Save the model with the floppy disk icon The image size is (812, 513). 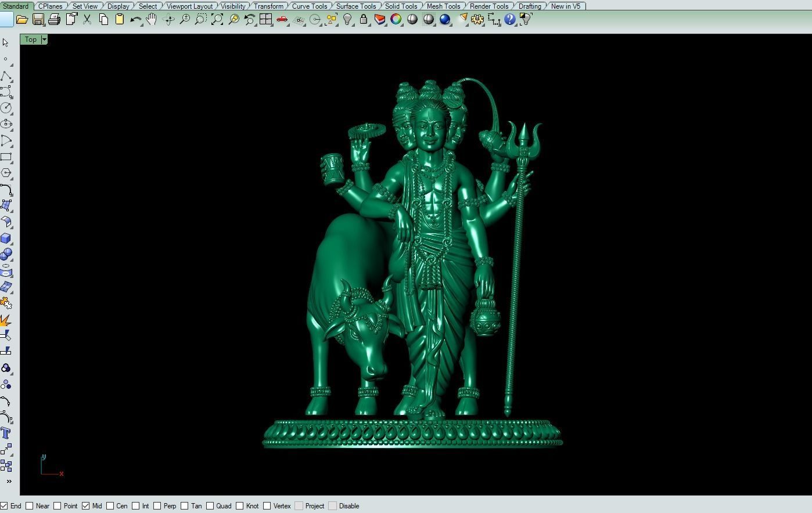click(x=38, y=19)
